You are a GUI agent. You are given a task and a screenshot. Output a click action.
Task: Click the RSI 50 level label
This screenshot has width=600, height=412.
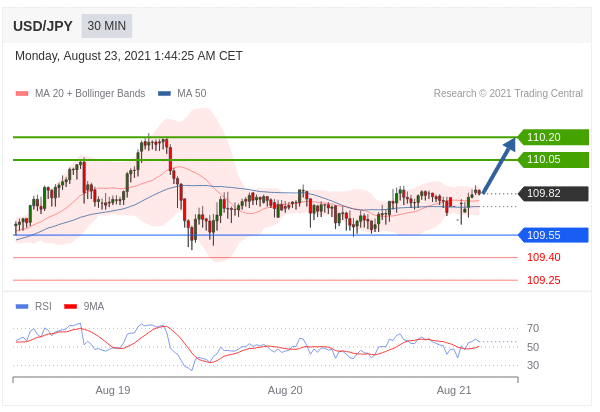533,347
